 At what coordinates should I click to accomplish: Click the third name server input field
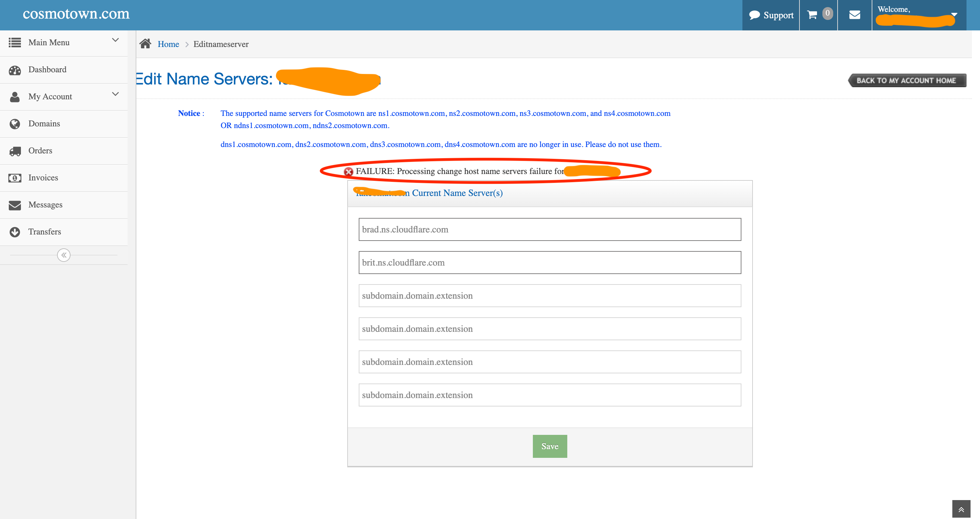pyautogui.click(x=549, y=296)
